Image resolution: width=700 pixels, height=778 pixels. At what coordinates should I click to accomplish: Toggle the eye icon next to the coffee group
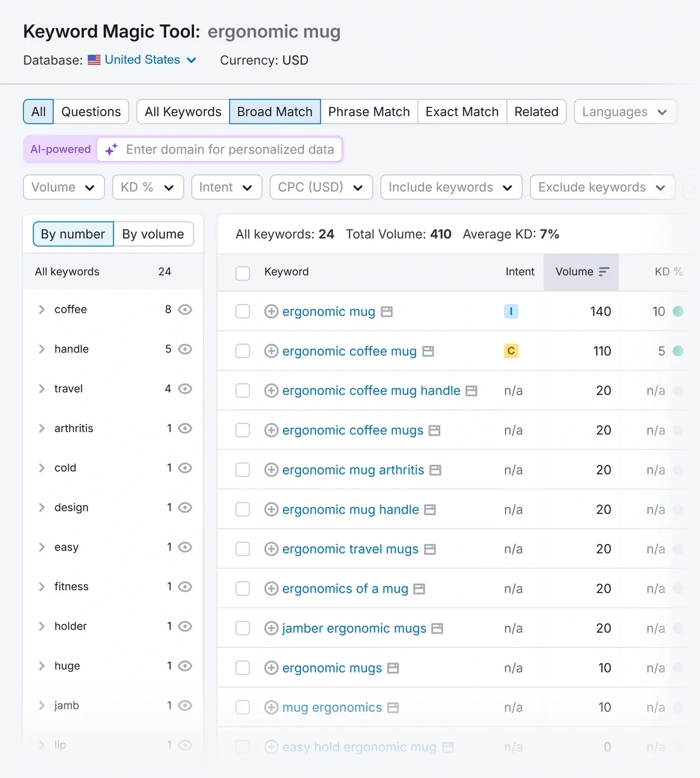point(185,310)
